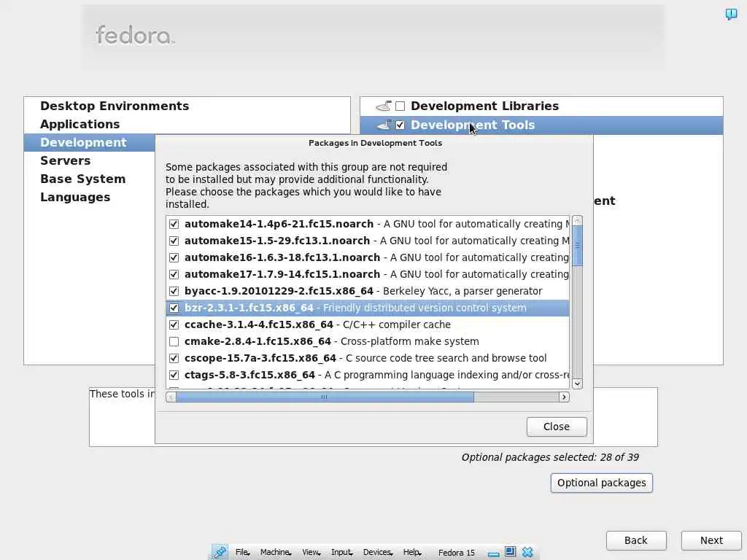The width and height of the screenshot is (747, 560).
Task: Click the vertical scrollbar thumb in package list
Action: click(577, 245)
